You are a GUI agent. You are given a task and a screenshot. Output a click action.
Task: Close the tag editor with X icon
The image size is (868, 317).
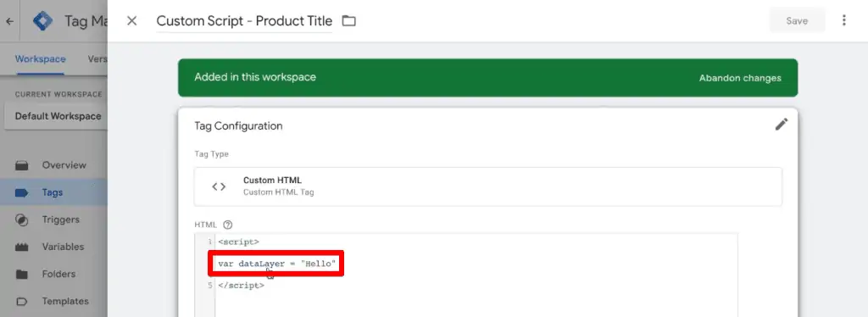131,21
